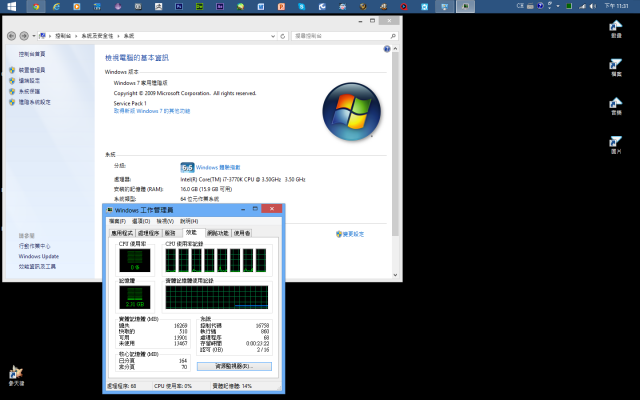
Task: Select the bottom-left desktop shortcut icon
Action: 16,376
